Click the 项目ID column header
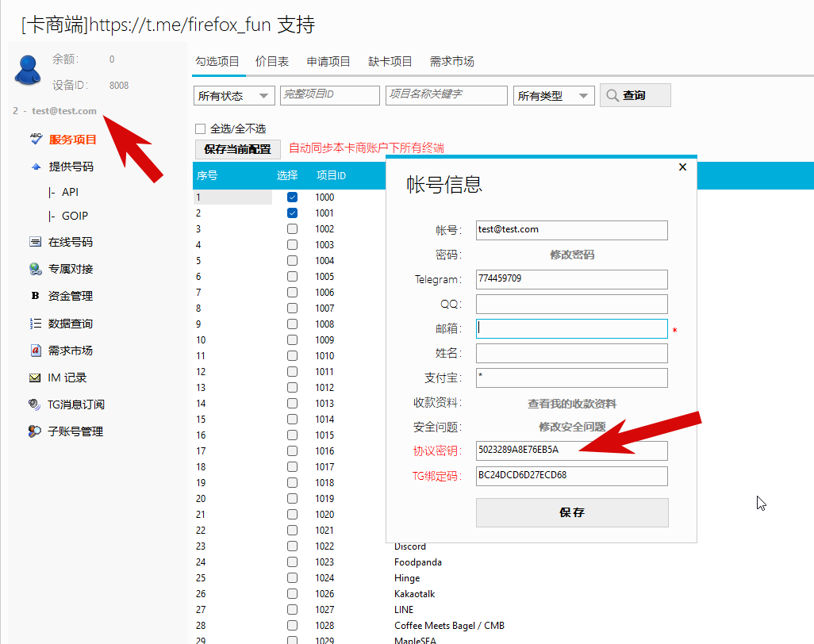 coord(331,175)
